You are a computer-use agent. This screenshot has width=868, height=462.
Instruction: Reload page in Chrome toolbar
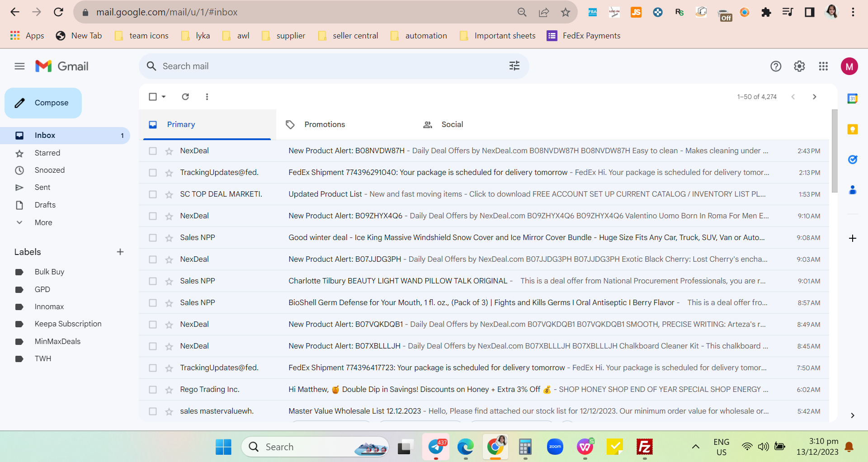point(58,12)
